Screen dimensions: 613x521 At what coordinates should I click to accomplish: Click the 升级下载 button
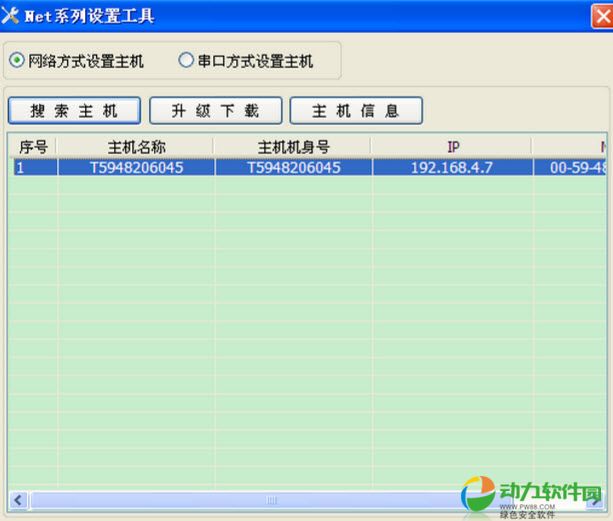(215, 110)
